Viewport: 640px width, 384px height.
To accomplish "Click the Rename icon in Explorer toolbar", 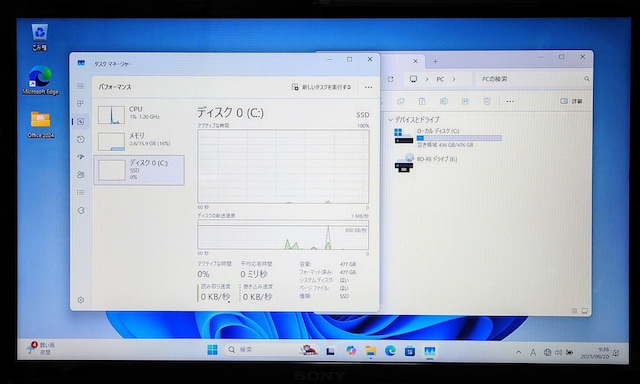I will click(444, 101).
